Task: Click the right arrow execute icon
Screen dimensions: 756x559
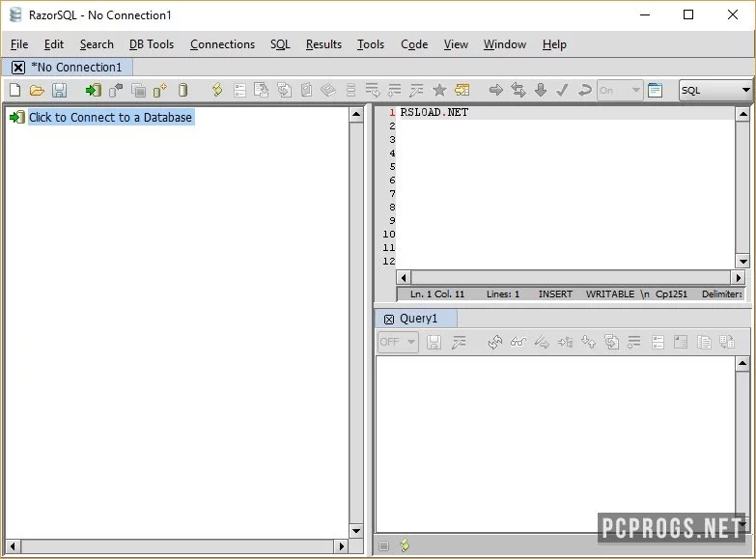Action: click(x=495, y=90)
